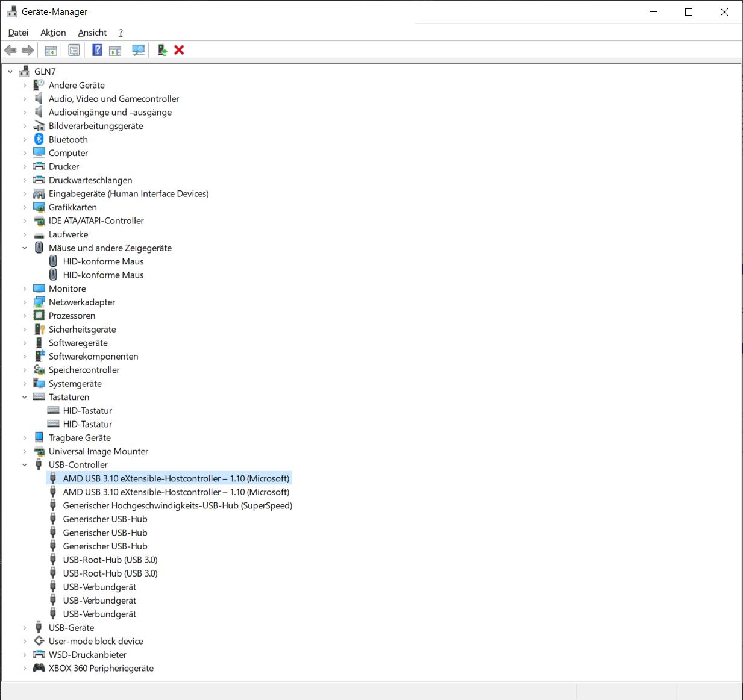743x700 pixels.
Task: Collapse the USB-Controller node
Action: tap(25, 465)
